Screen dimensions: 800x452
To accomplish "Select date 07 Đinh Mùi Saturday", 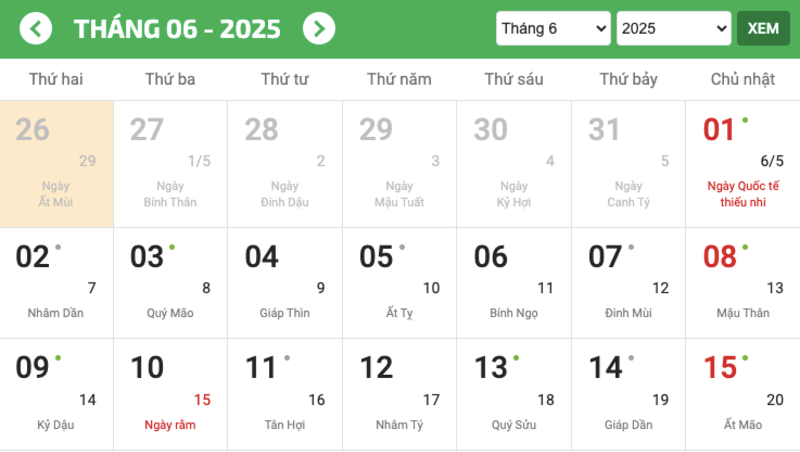I will click(628, 283).
